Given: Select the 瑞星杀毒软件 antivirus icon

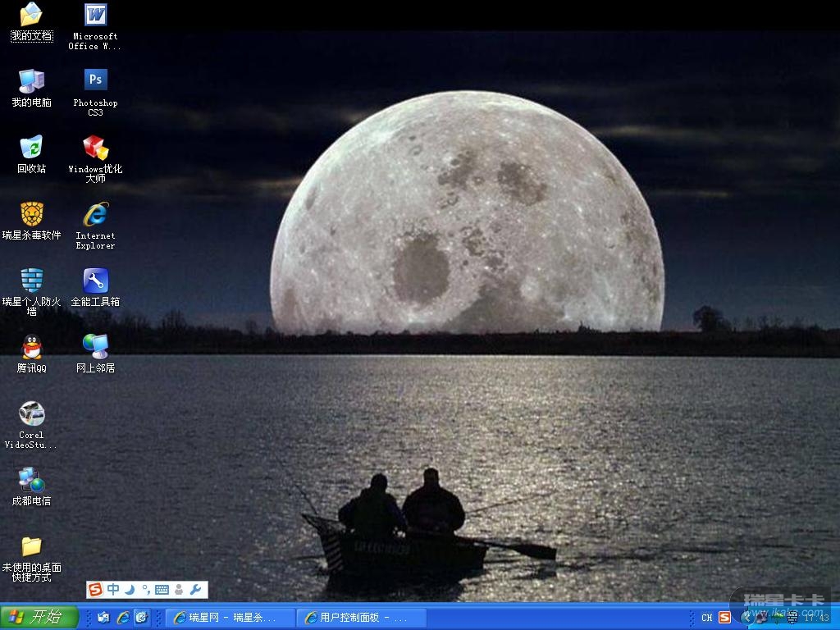Looking at the screenshot, I should click(31, 214).
